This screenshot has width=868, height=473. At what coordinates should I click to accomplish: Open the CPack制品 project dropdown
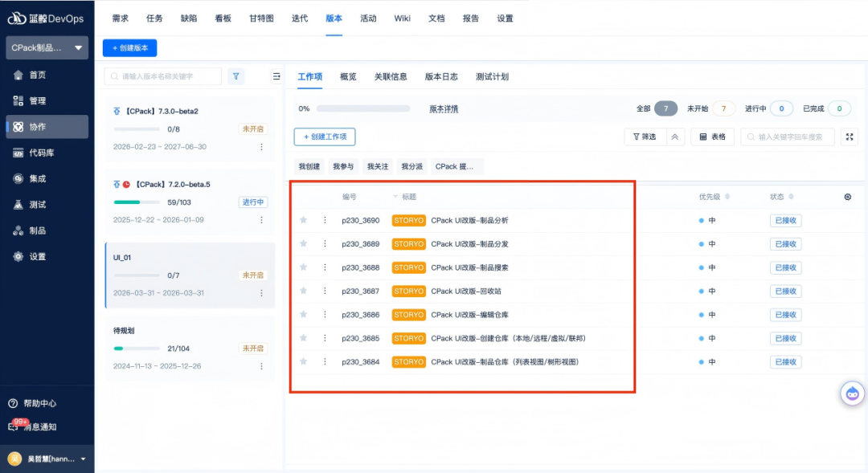click(47, 47)
